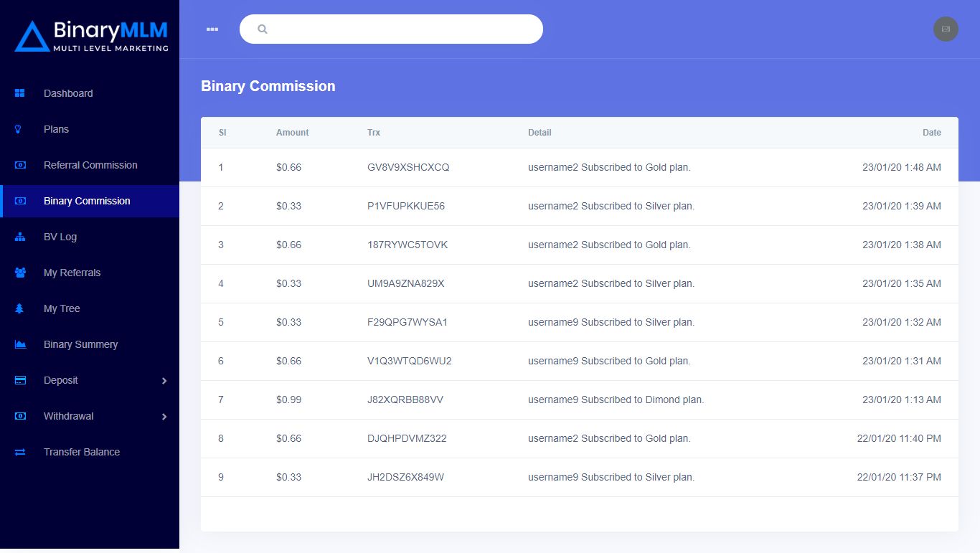Open the BV Log page

pyautogui.click(x=90, y=237)
